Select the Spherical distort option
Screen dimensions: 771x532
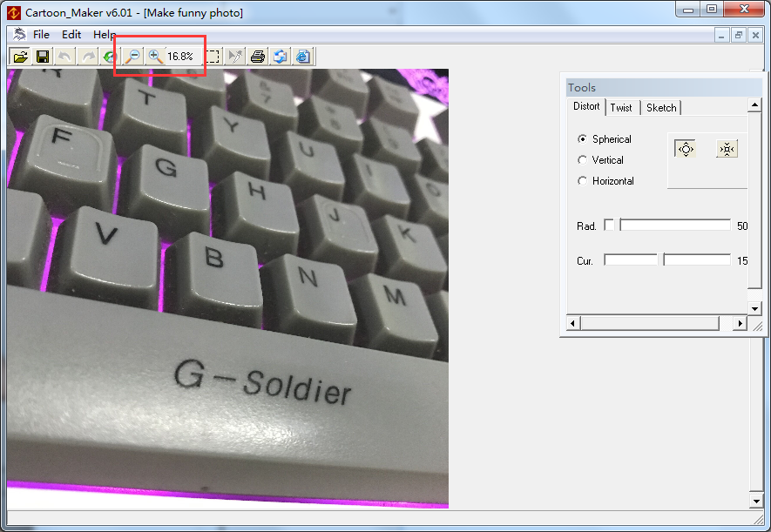pyautogui.click(x=605, y=139)
